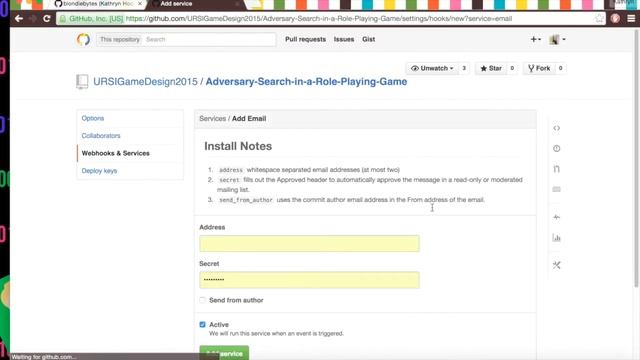This screenshot has width=640, height=360.
Task: Click the Install Notes heading
Action: coord(238,146)
